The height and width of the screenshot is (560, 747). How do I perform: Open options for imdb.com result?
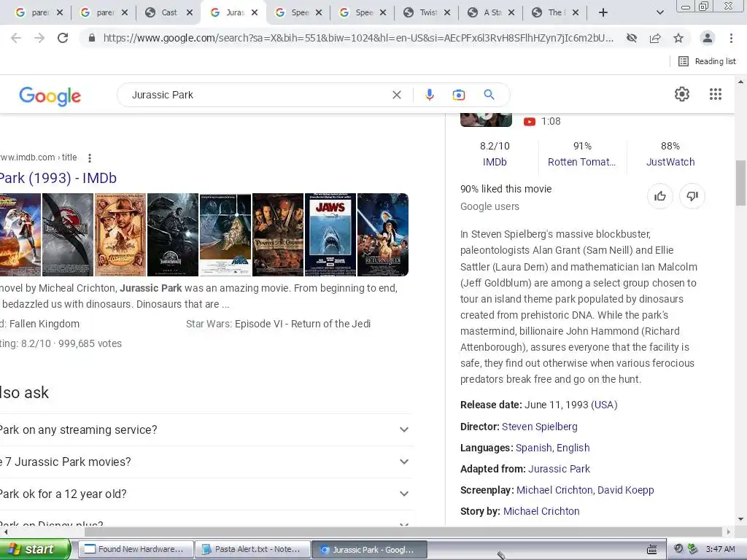pos(90,157)
